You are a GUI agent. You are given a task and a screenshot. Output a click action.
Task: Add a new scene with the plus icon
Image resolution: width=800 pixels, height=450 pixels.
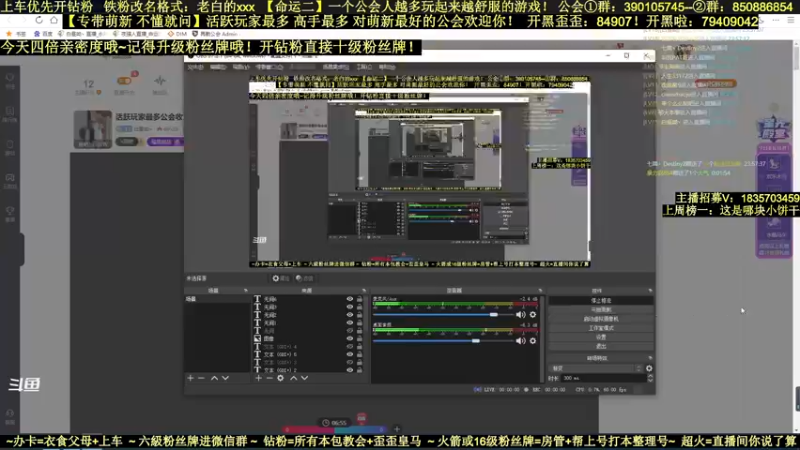[190, 378]
